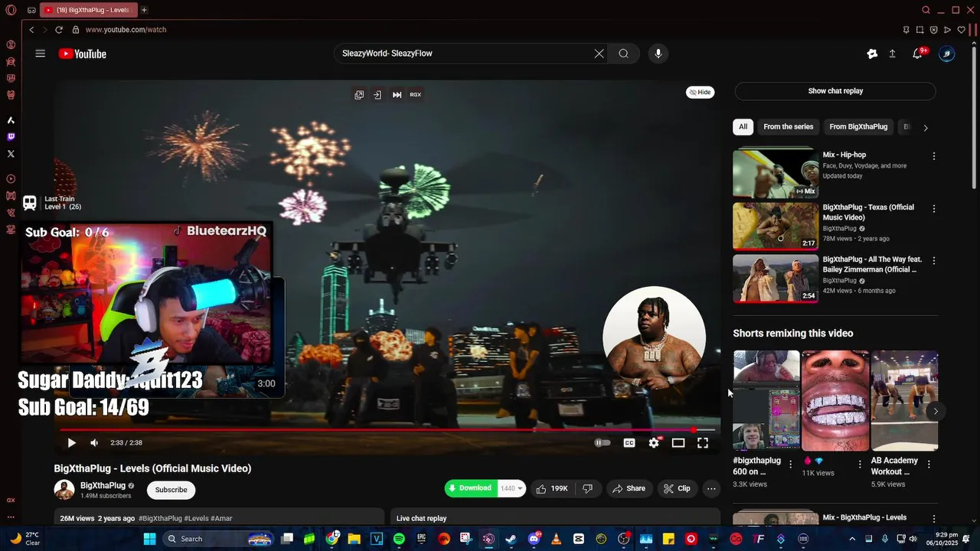Screen dimensions: 980x551
Task: Open the Windows Start menu
Action: (x=149, y=539)
